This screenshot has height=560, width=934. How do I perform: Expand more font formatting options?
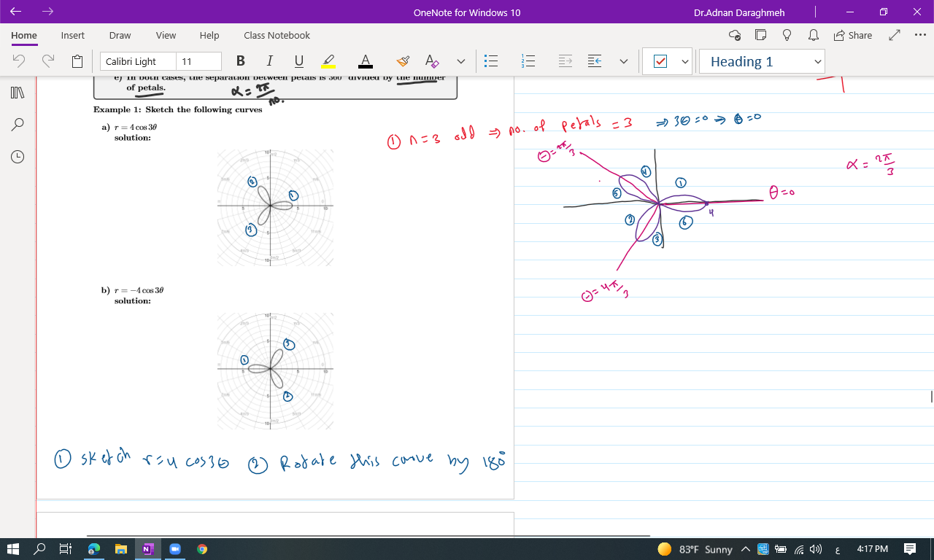(x=460, y=61)
